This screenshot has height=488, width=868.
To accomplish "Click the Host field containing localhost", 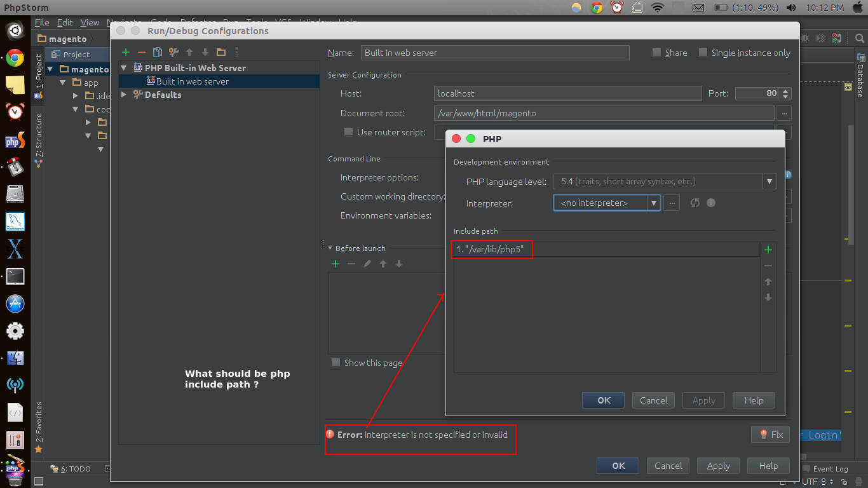I will tap(567, 93).
